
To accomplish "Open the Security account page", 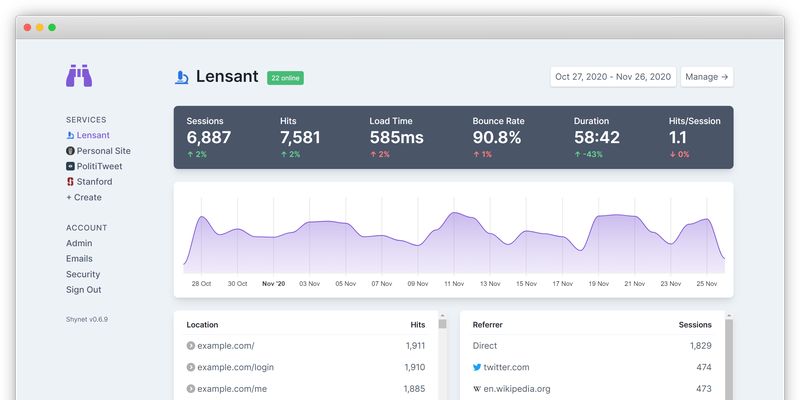I will [x=83, y=274].
